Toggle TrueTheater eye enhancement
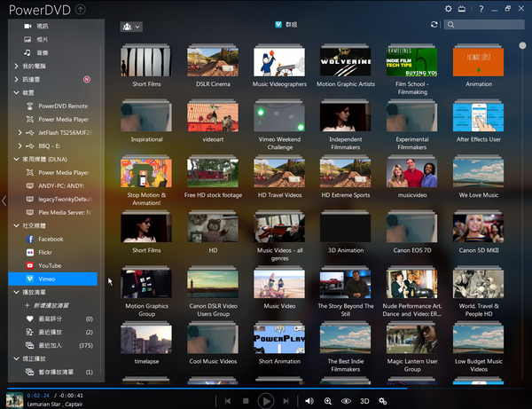The width and height of the screenshot is (532, 409). point(346,401)
